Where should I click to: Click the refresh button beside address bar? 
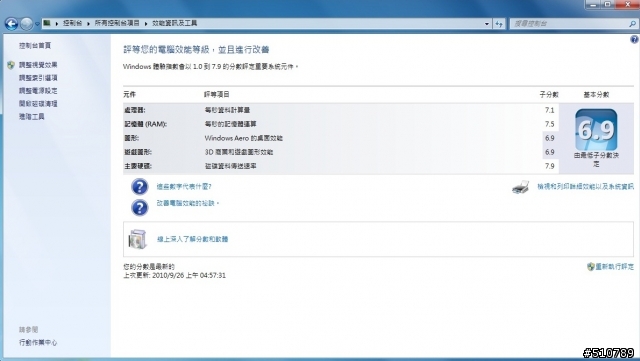(499, 24)
